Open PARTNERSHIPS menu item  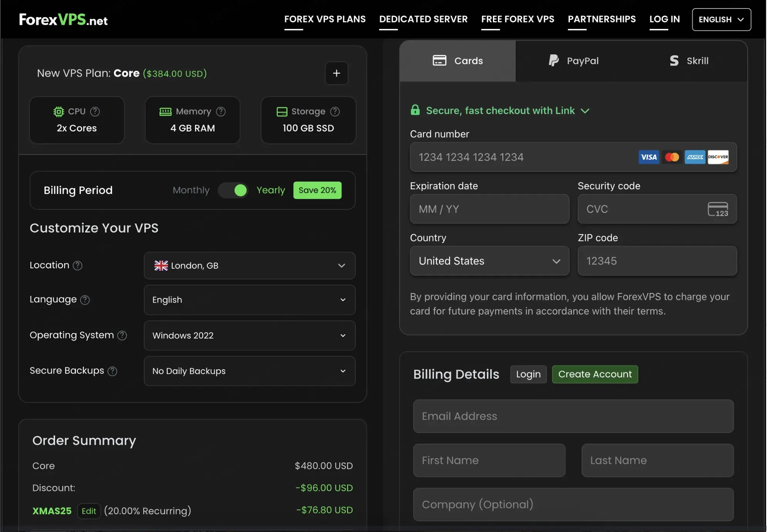coord(602,19)
